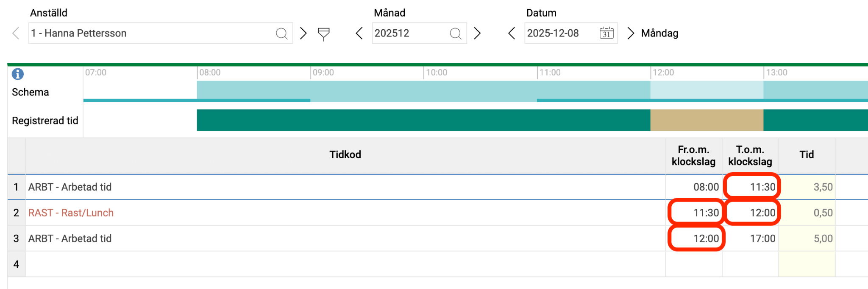Click the employee search magnifier icon

[281, 33]
